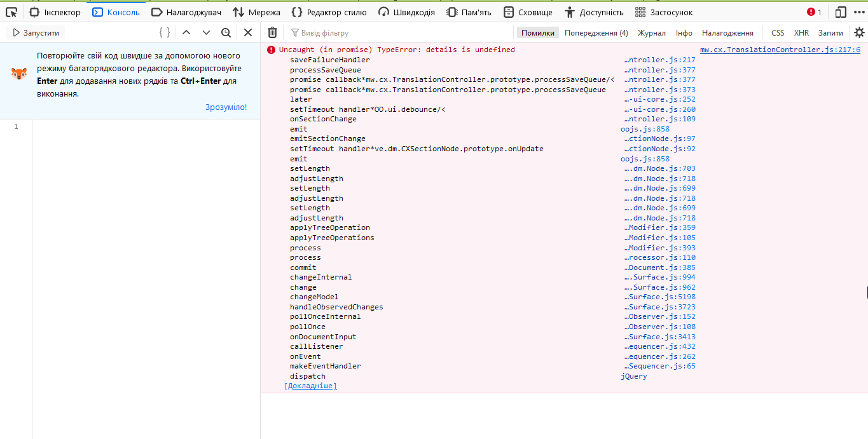This screenshot has width=868, height=439.
Task: Open console settings gear menu
Action: tap(859, 32)
